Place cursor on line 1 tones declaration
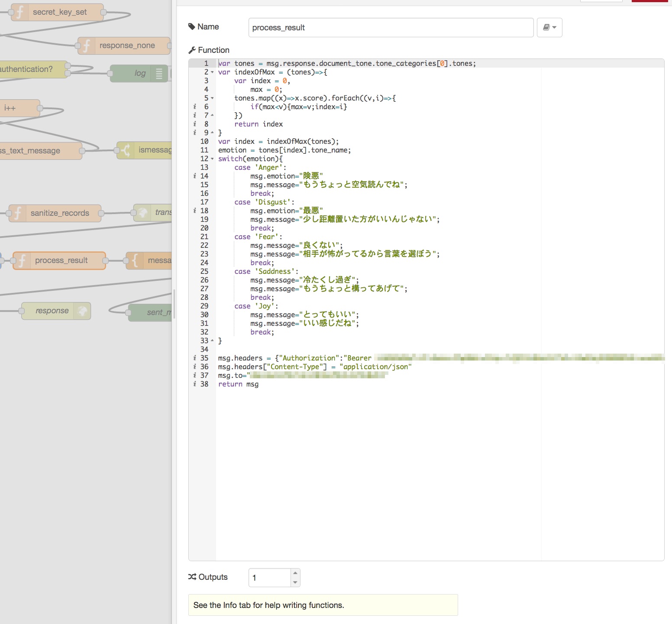672x624 pixels. pos(347,63)
